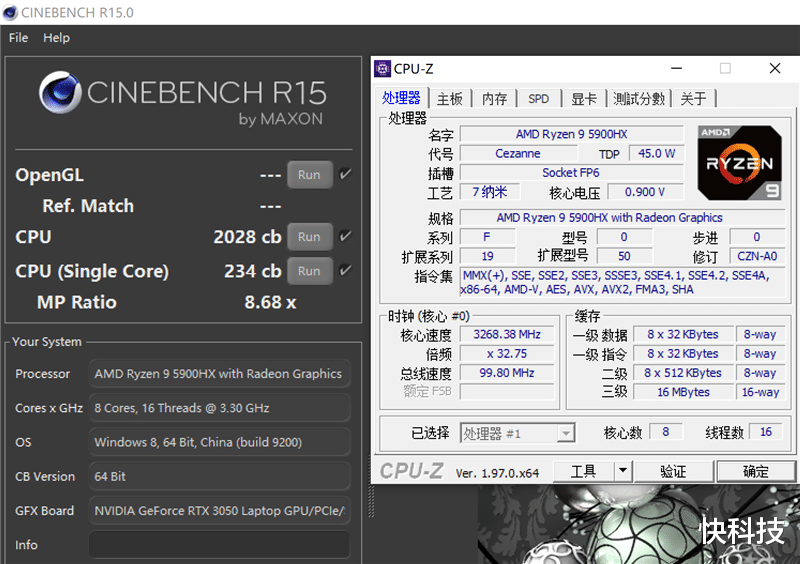Click the instruction set list text
This screenshot has width=800, height=564.
[x=622, y=282]
